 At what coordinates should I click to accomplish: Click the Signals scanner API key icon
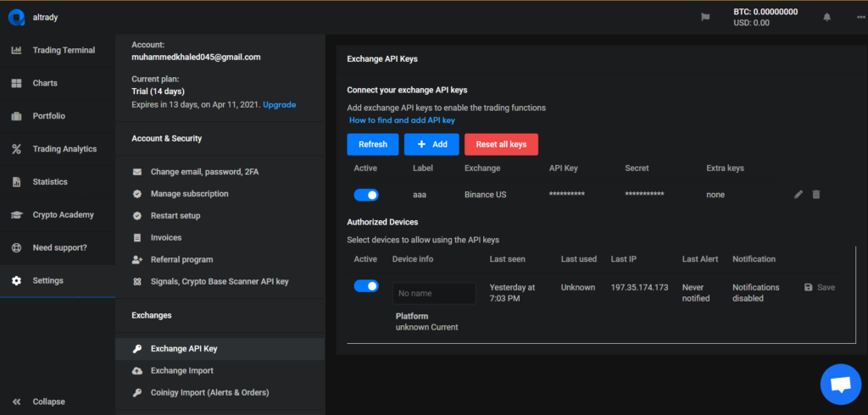click(137, 282)
